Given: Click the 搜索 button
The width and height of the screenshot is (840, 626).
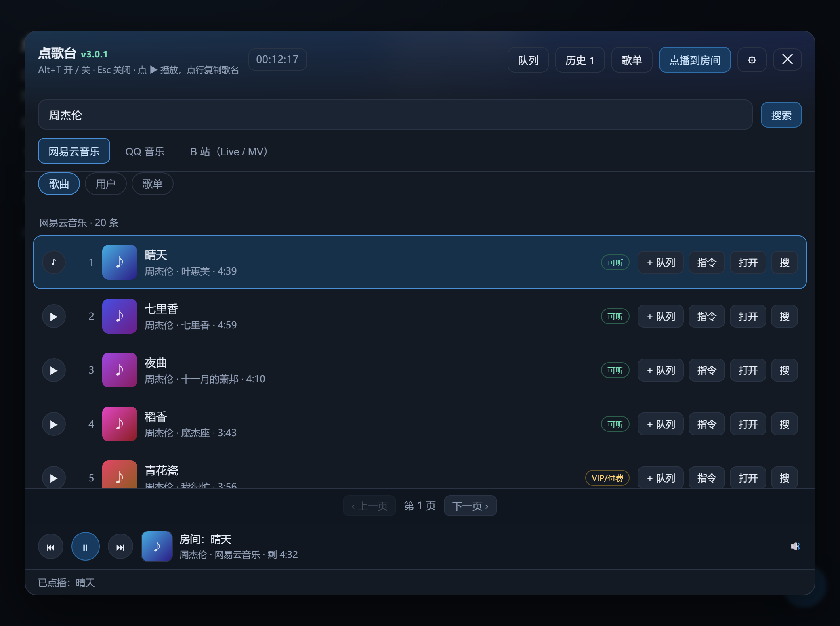Looking at the screenshot, I should pos(781,115).
